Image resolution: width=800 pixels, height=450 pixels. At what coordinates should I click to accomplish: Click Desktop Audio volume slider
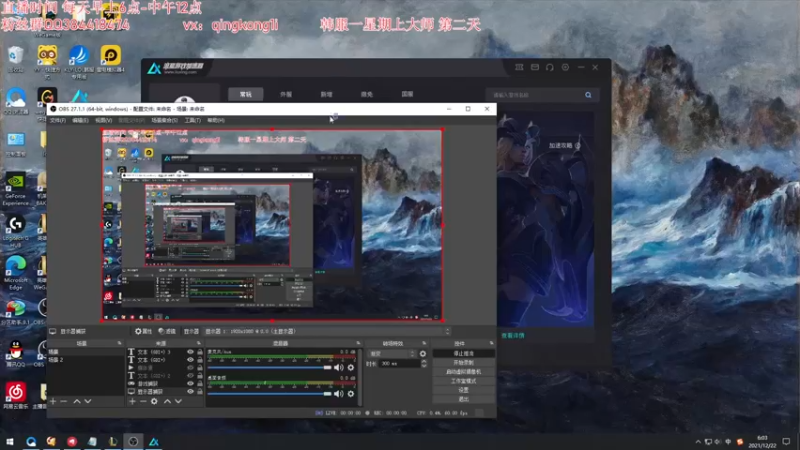pos(269,393)
